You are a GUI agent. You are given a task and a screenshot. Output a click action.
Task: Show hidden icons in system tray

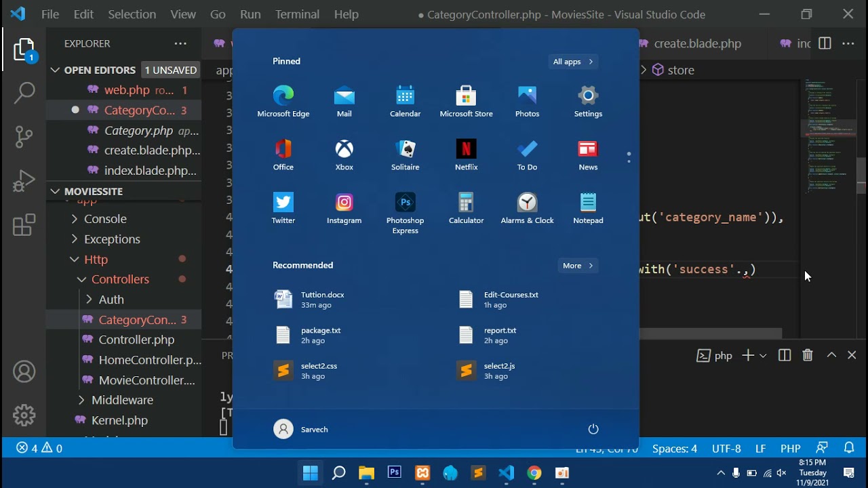(x=721, y=473)
